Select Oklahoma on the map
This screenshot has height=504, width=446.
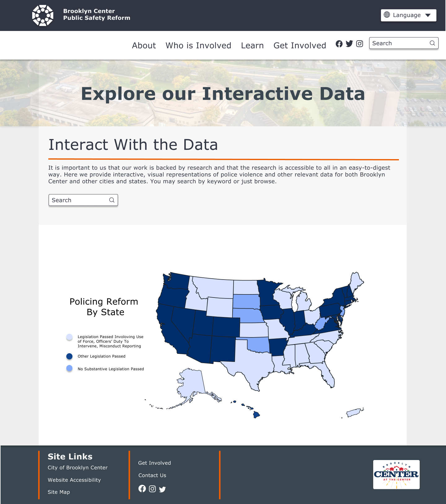(x=259, y=344)
